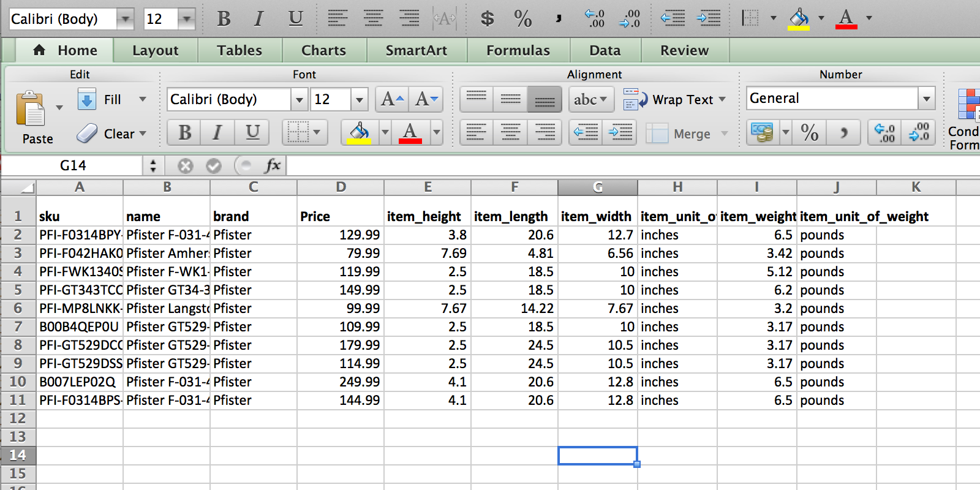Click the Home tab
The width and height of the screenshot is (980, 490).
tap(65, 50)
